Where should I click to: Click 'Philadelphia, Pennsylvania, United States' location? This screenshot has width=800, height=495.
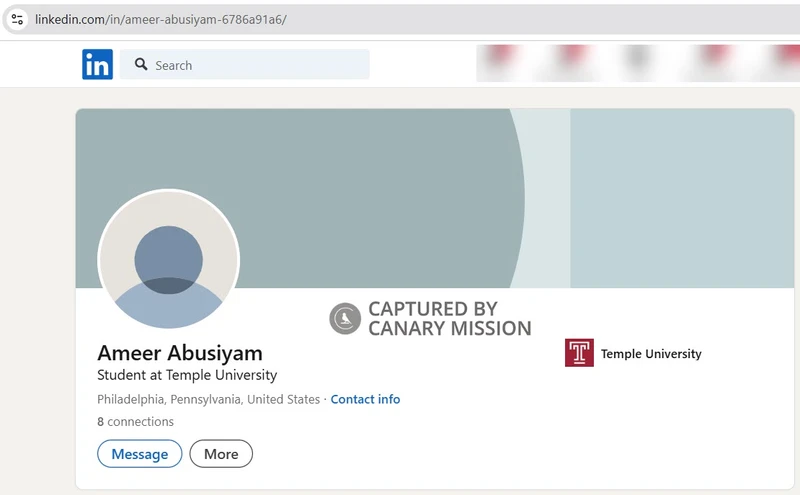[209, 399]
